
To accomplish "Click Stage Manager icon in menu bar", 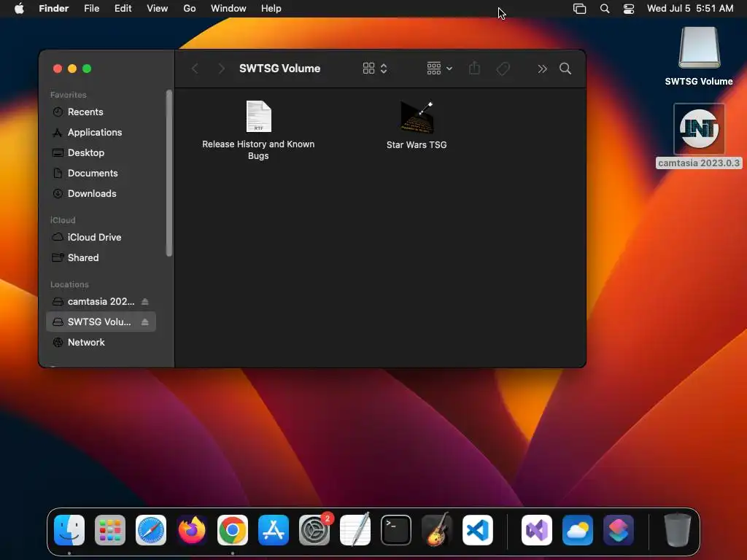I will (x=579, y=9).
